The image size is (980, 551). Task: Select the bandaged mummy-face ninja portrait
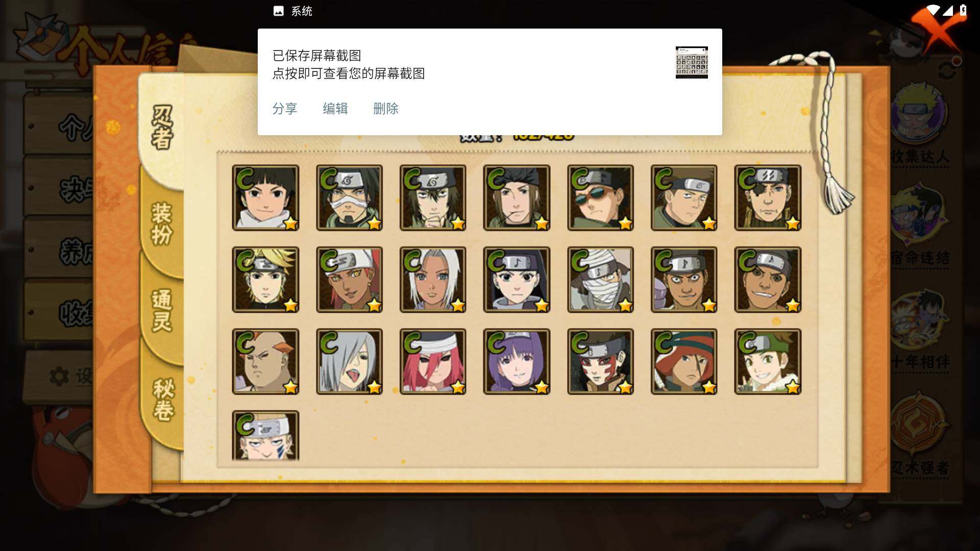(600, 280)
